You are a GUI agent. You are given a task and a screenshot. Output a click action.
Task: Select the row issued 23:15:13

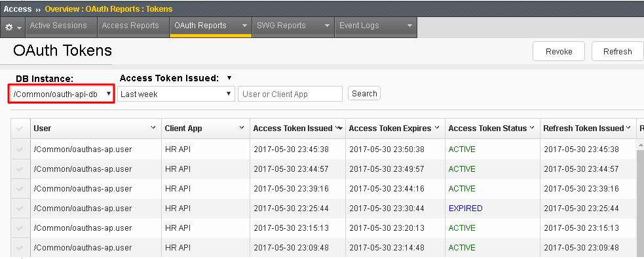(x=20, y=228)
